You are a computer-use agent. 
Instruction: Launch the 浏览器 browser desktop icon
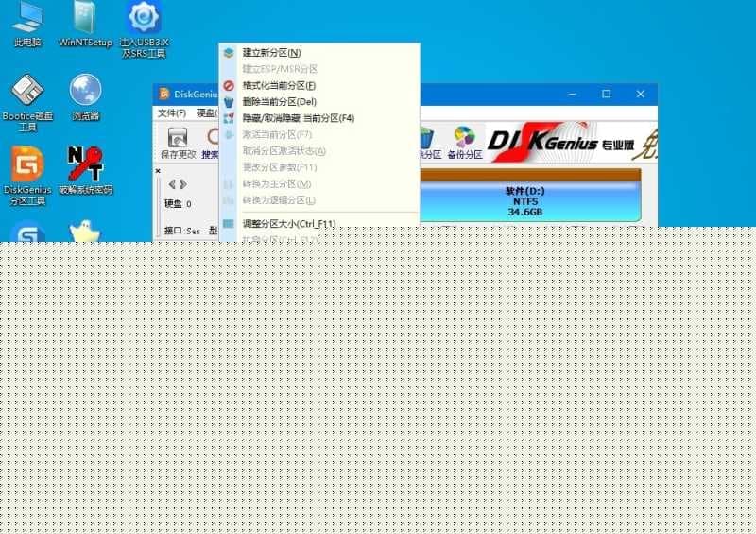click(85, 98)
